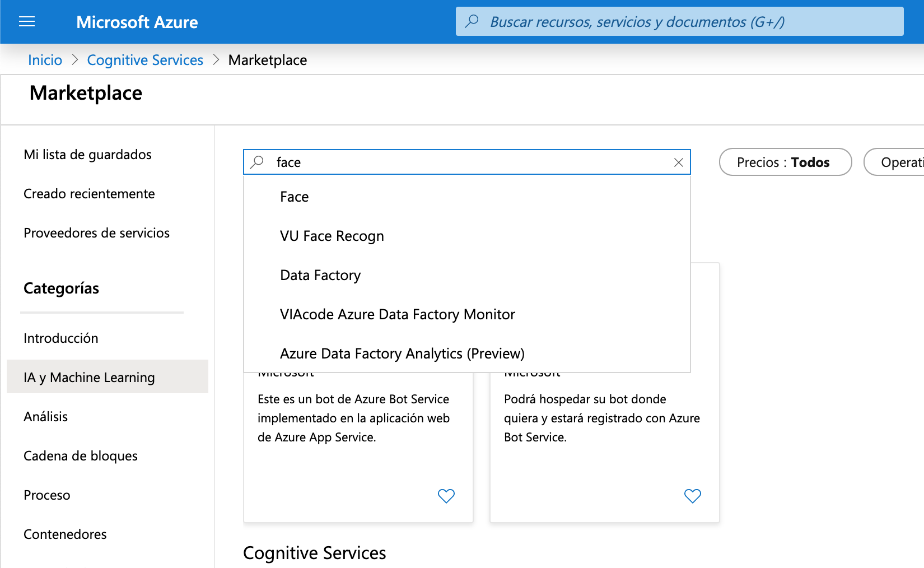Open Creado recientemente
The width and height of the screenshot is (924, 568).
[89, 194]
